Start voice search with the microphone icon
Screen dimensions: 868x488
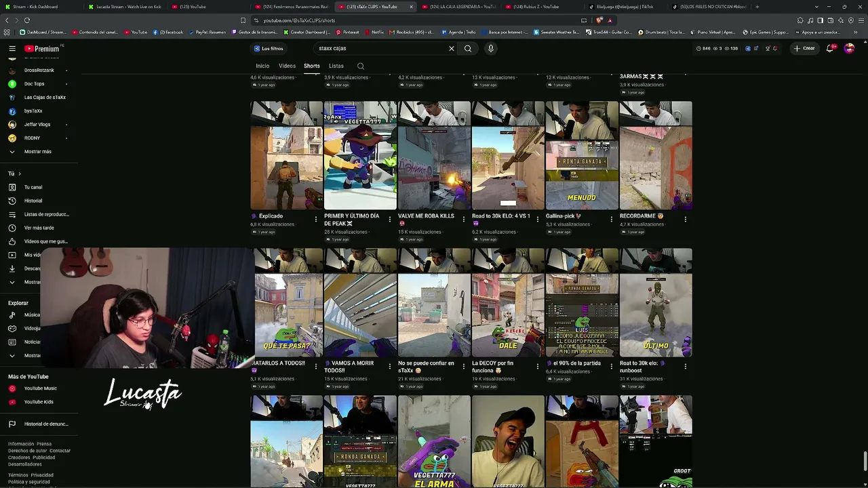tap(491, 49)
